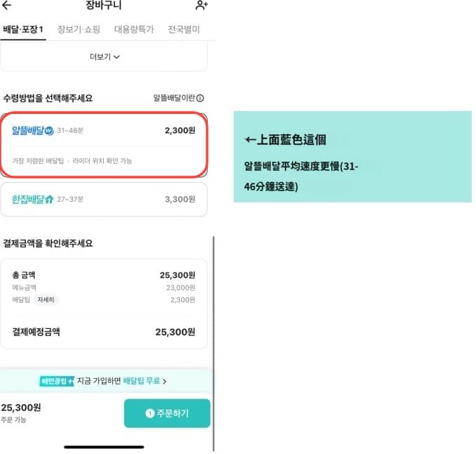Tap the blue badge on the 알뜰배달 logo
Viewport: 476px width, 454px height.
click(x=48, y=131)
